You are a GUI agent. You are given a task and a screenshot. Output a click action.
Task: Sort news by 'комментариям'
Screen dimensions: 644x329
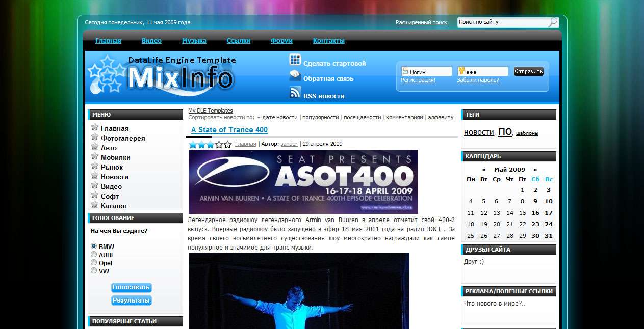click(405, 118)
